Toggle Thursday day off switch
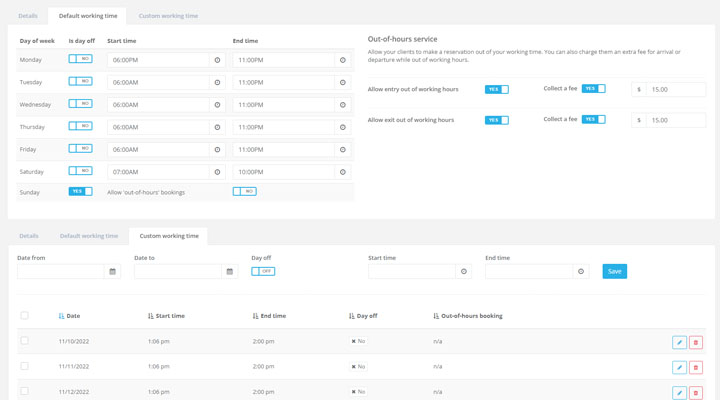The width and height of the screenshot is (720, 400). point(80,126)
